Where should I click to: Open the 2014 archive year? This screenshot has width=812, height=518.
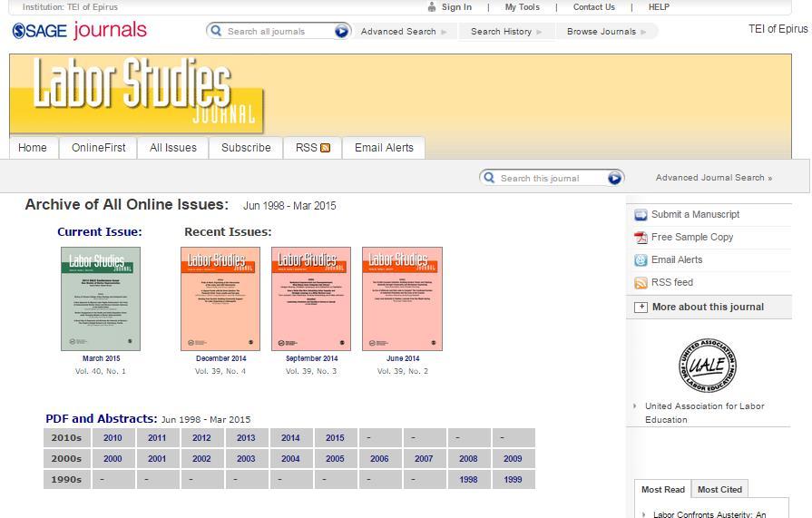(290, 437)
